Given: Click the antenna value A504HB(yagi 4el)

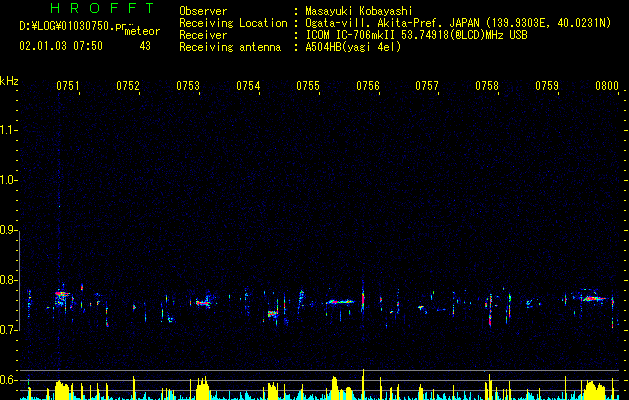Looking at the screenshot, I should click(x=353, y=47).
